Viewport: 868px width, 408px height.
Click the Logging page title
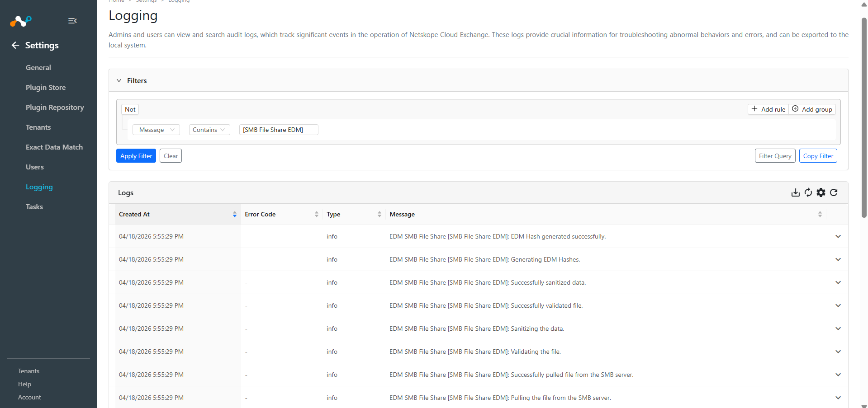tap(133, 16)
